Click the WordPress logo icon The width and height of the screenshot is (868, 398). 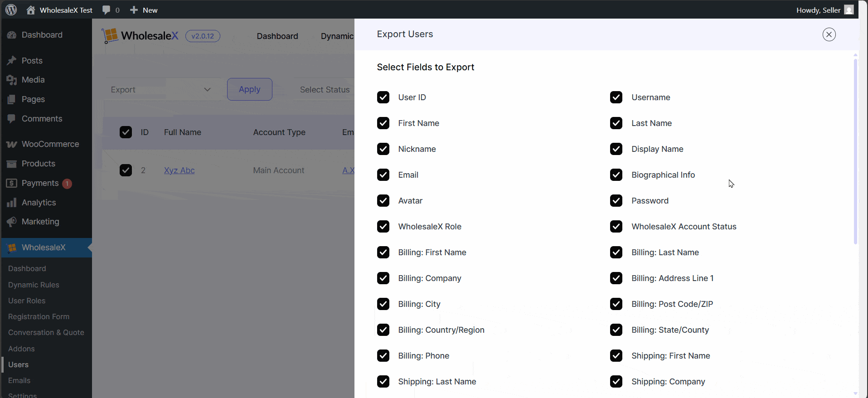(x=11, y=10)
